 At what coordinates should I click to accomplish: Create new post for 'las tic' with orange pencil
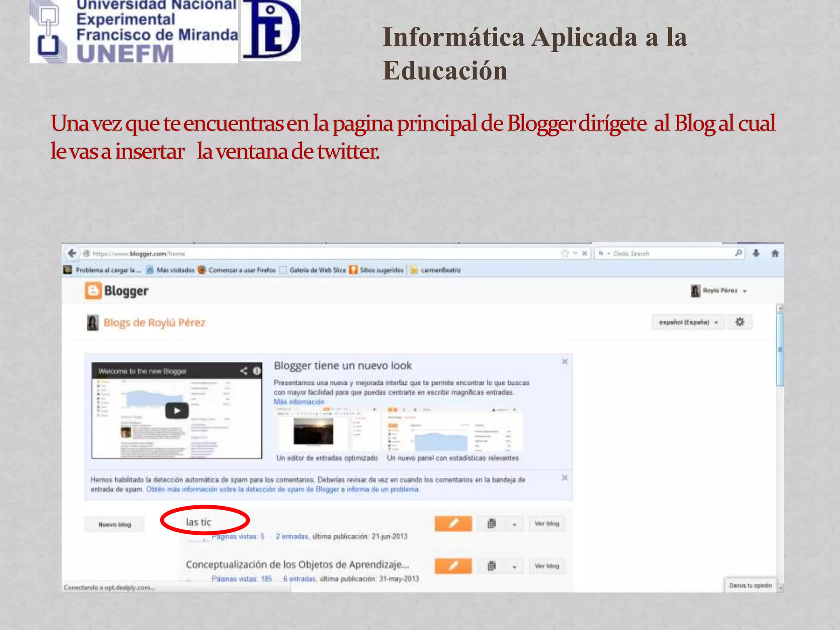[x=453, y=524]
